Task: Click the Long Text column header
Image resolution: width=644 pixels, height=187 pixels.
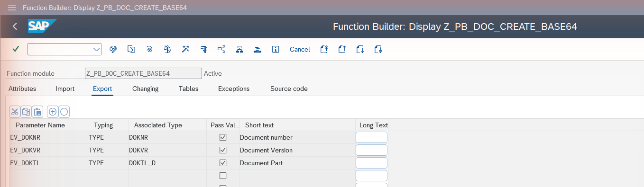Action: 372,125
